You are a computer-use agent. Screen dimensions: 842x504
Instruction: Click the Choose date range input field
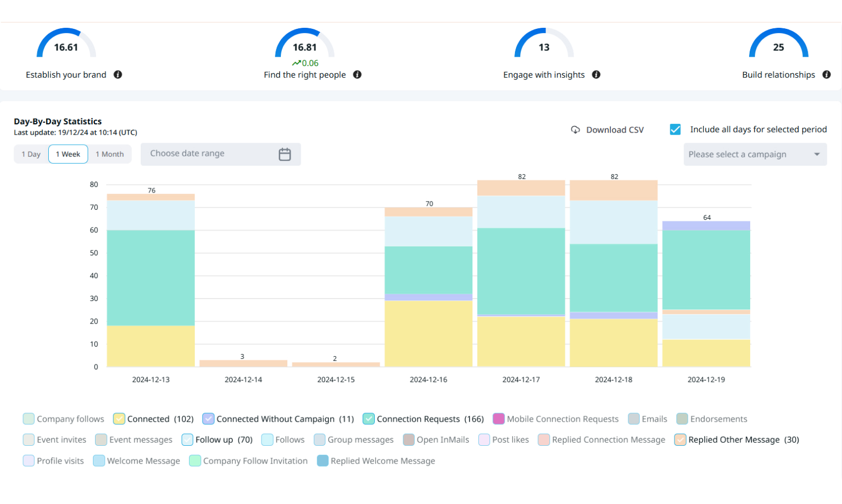(x=210, y=154)
